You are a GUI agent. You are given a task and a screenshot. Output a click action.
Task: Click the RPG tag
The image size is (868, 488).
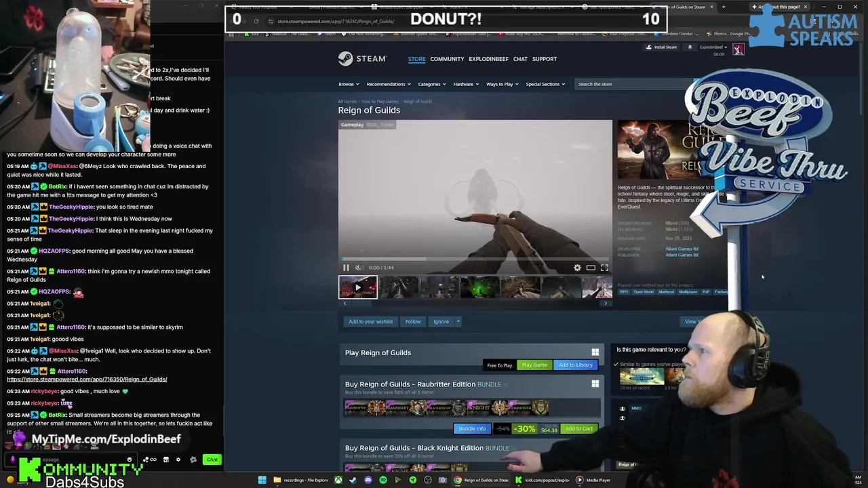tap(624, 292)
